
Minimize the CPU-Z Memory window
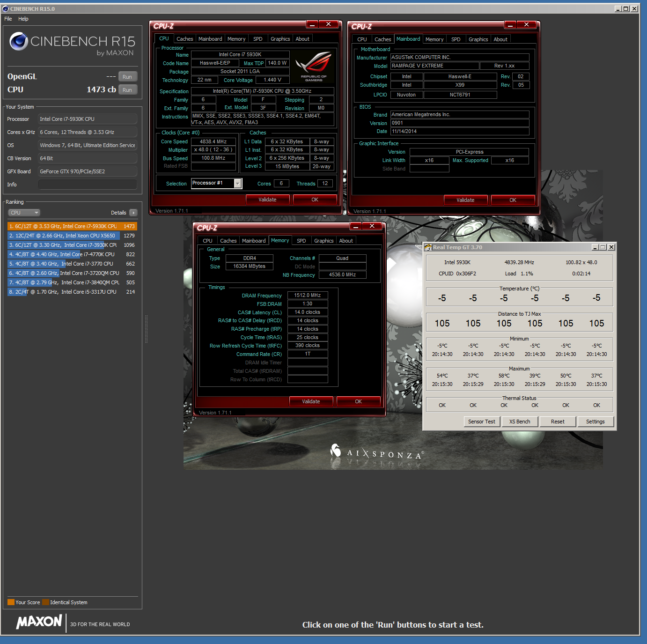click(x=356, y=226)
